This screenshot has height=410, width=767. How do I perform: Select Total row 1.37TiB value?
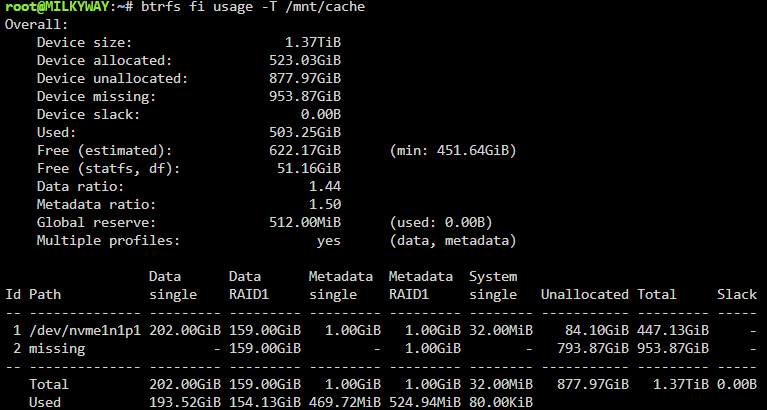point(681,385)
